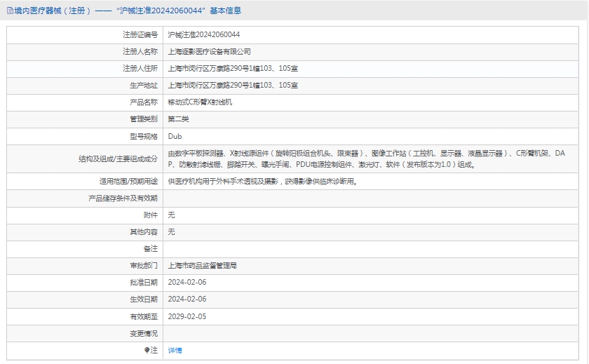Image resolution: width=589 pixels, height=364 pixels.
Task: Select the registration number 沪械注准20242060044 in the table
Action: click(203, 34)
